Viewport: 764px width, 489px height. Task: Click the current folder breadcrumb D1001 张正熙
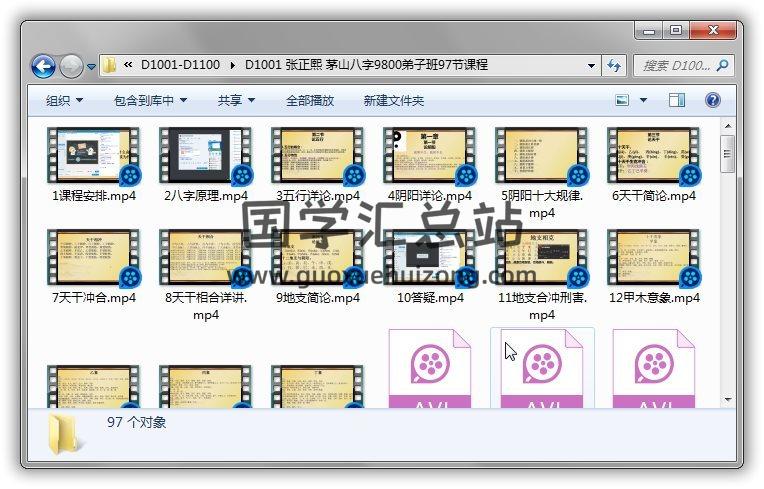(x=366, y=65)
